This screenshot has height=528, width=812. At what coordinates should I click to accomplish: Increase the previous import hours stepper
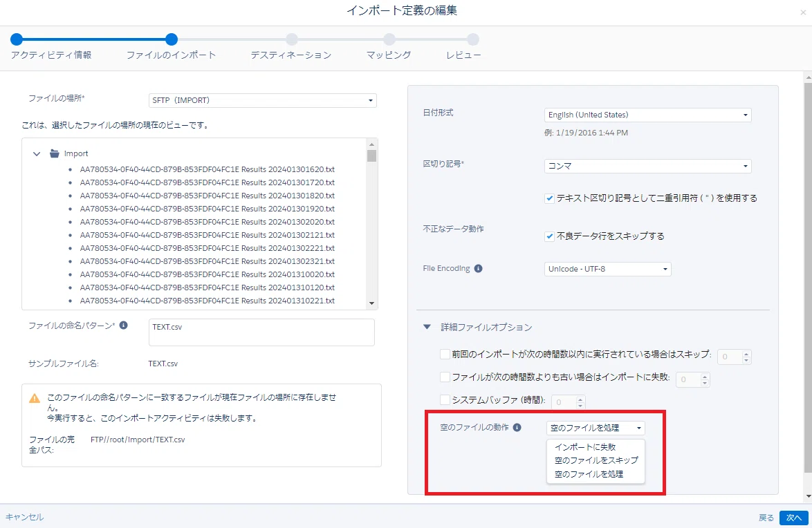coord(746,354)
